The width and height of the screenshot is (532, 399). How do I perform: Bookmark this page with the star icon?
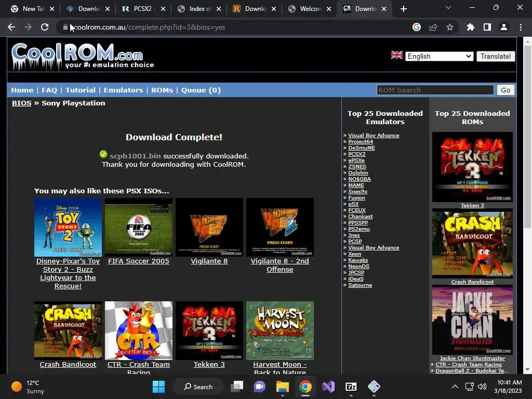[x=450, y=27]
